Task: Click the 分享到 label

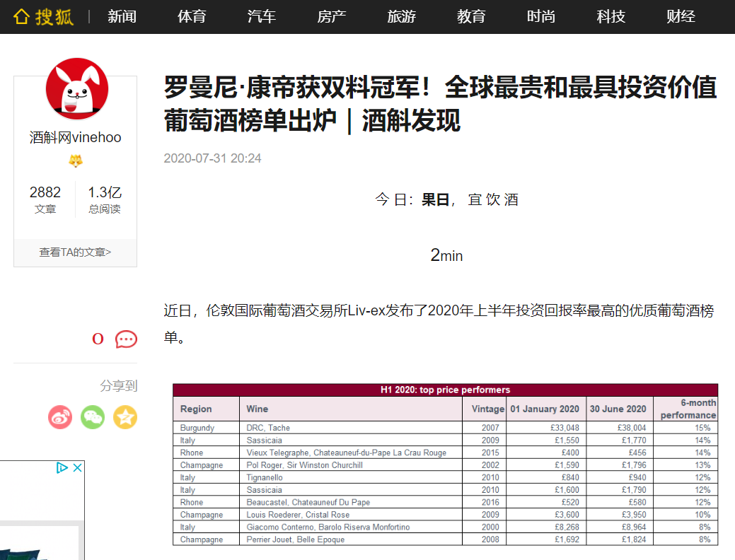Action: point(119,385)
